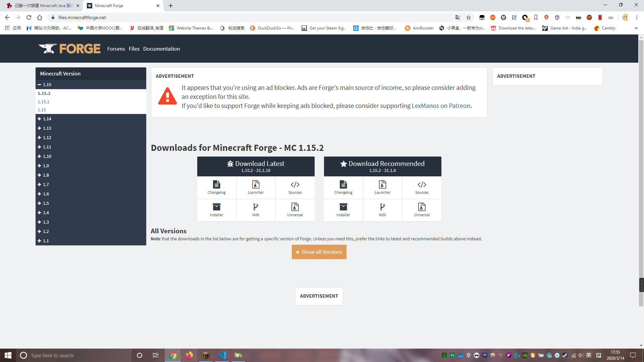644x362 pixels.
Task: Download Installer under Download Recommended
Action: tap(343, 210)
